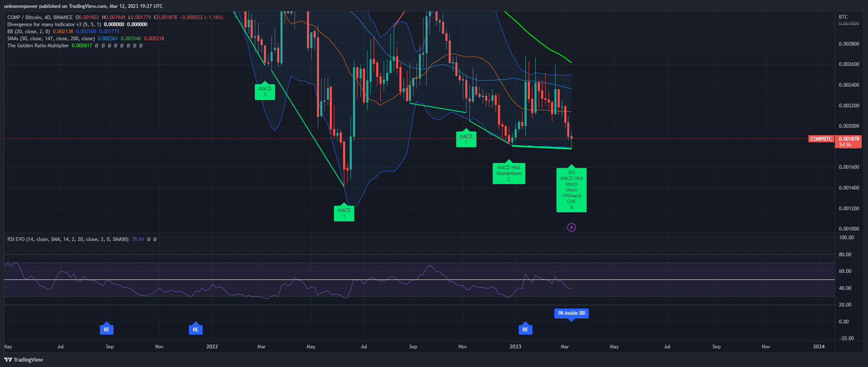The image size is (868, 367).
Task: Click the 2023 label on time axis
Action: 515,347
